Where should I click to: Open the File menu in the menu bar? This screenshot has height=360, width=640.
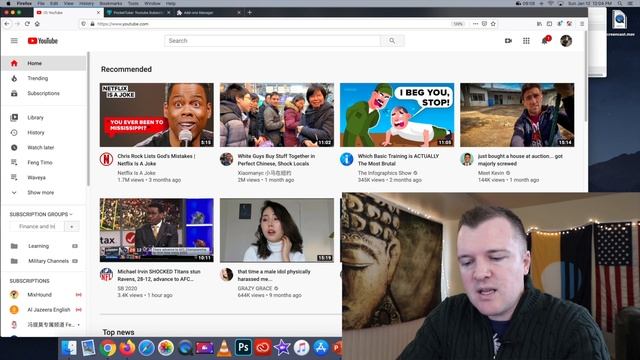tap(41, 3)
